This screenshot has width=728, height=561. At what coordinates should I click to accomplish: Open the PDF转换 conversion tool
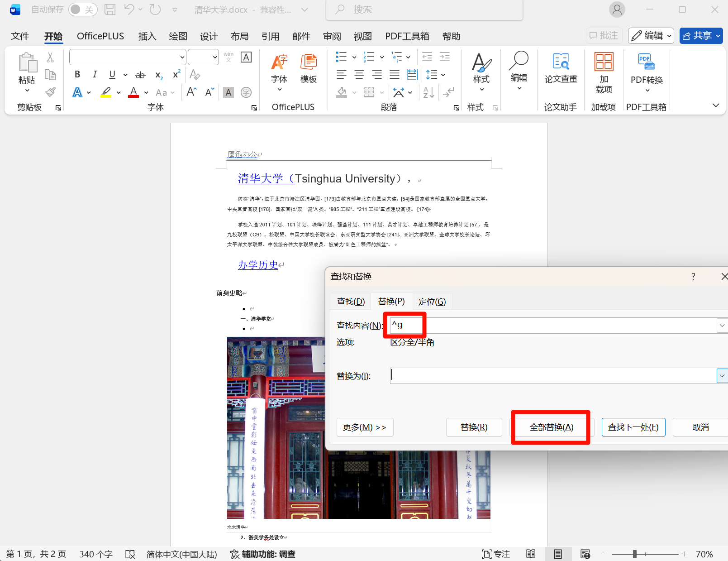tap(646, 68)
